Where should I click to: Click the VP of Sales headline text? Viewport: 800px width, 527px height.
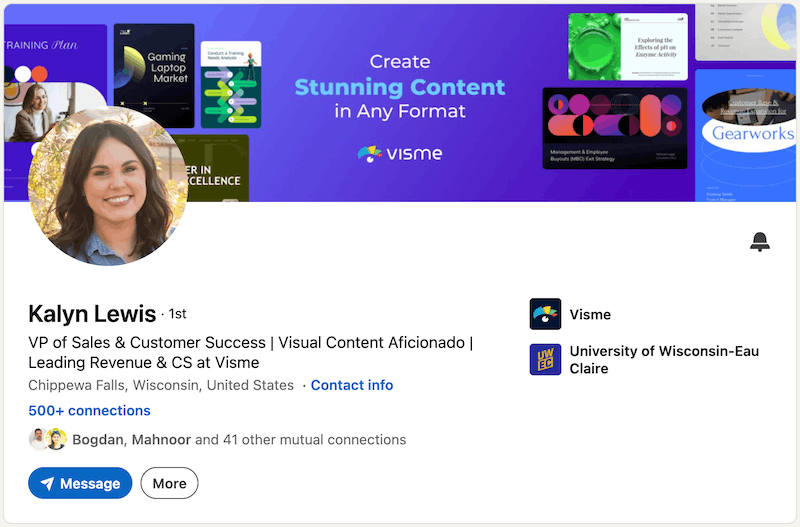coord(251,353)
